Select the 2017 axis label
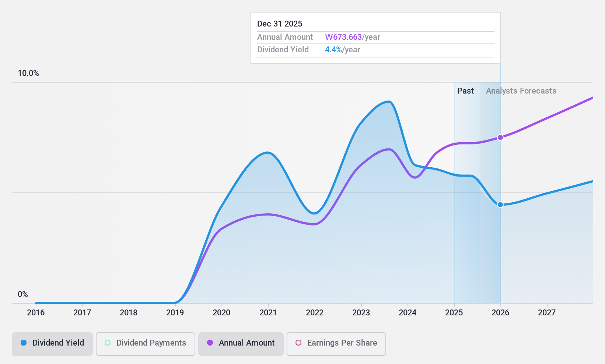 pos(82,313)
